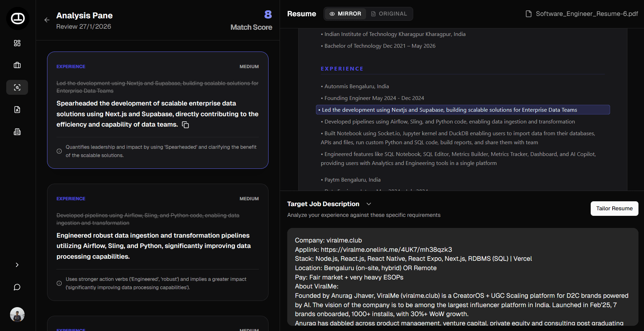Image resolution: width=644 pixels, height=331 pixels.
Task: Click the info icon beside 'Quantifies leadership' note
Action: 59,151
